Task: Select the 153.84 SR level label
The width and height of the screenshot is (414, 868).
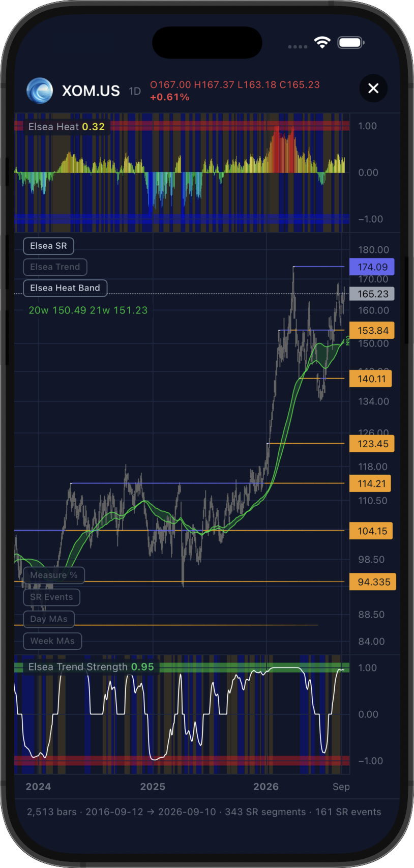Action: click(x=372, y=330)
